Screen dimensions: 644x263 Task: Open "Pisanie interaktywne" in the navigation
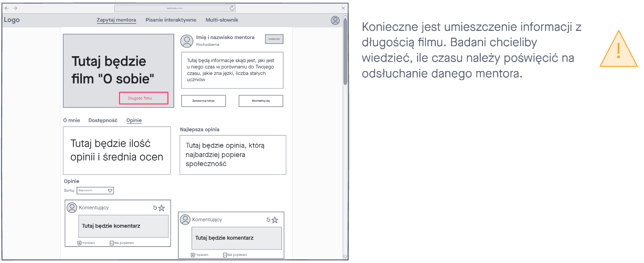point(171,20)
